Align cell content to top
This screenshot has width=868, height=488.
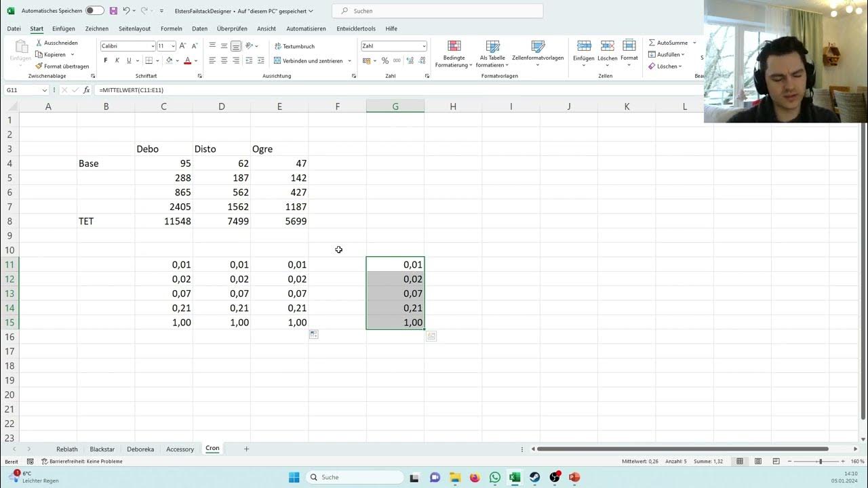tap(212, 46)
